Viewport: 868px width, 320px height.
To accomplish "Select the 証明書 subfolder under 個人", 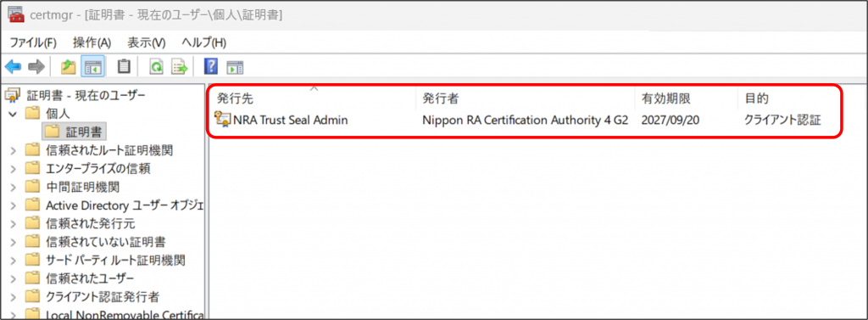I will click(x=84, y=132).
